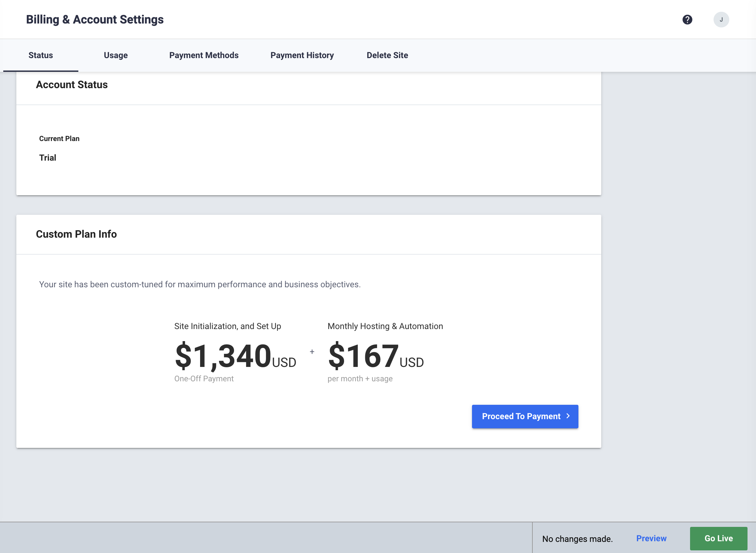Click the Current Plan label

point(59,139)
